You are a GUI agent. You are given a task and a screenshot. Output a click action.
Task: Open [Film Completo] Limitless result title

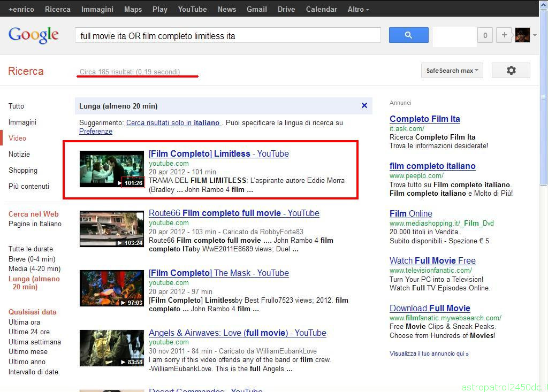click(x=219, y=153)
